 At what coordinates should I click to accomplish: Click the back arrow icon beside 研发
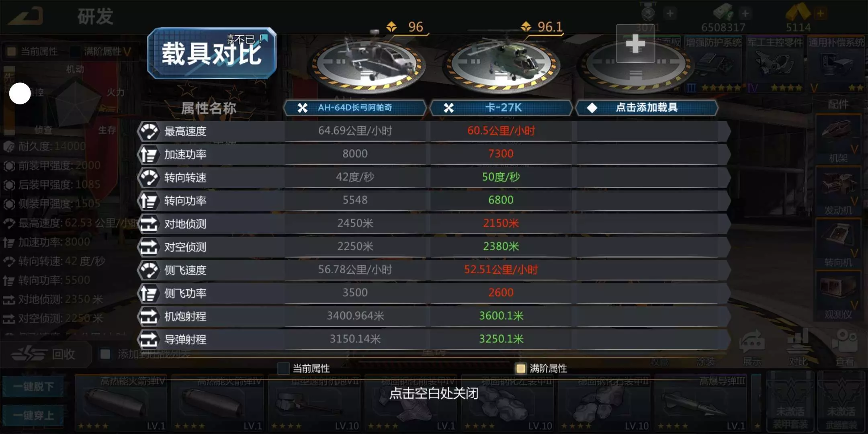[x=26, y=16]
